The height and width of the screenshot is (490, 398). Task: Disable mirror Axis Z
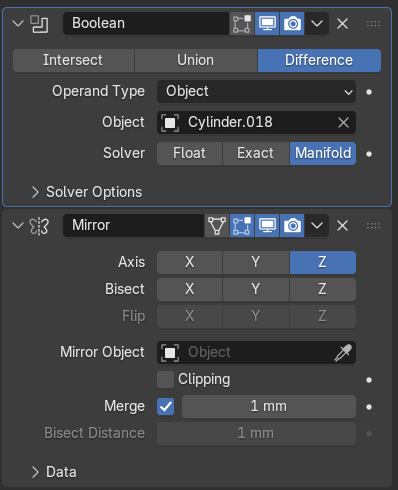(x=323, y=262)
